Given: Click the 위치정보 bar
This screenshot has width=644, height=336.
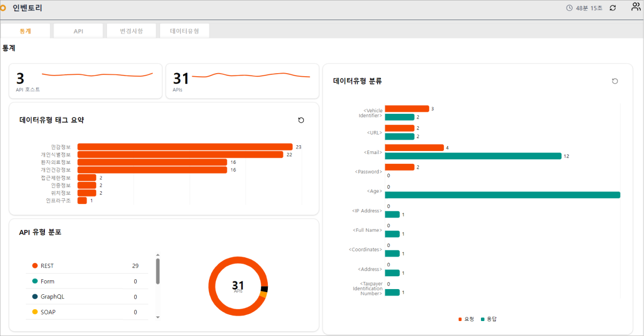Looking at the screenshot, I should pyautogui.click(x=87, y=193).
